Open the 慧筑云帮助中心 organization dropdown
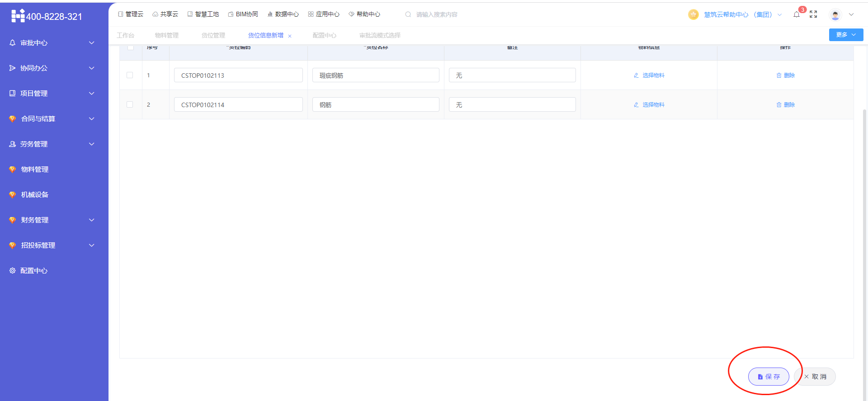The width and height of the screenshot is (868, 401). (743, 14)
